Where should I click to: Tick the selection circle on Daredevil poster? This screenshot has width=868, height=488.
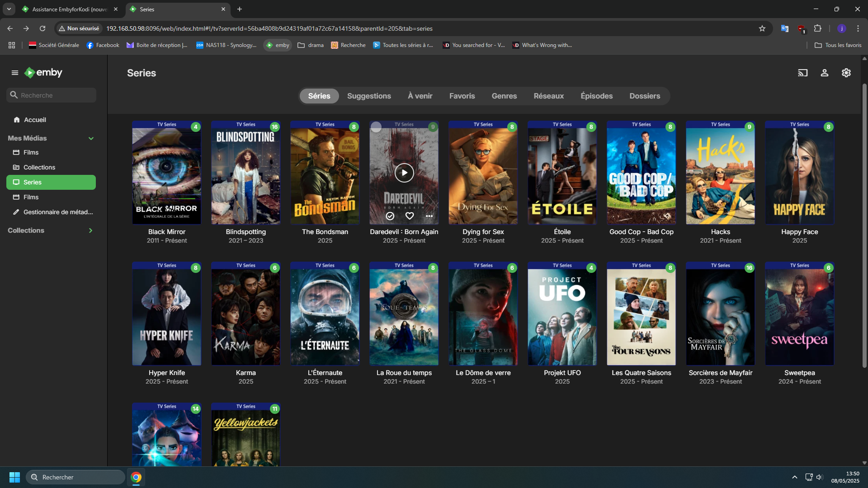[x=376, y=127]
